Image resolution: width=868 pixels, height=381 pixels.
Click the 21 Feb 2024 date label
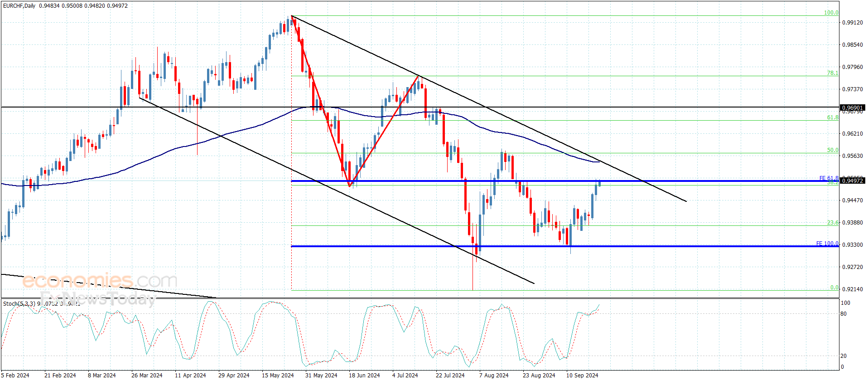(60, 376)
